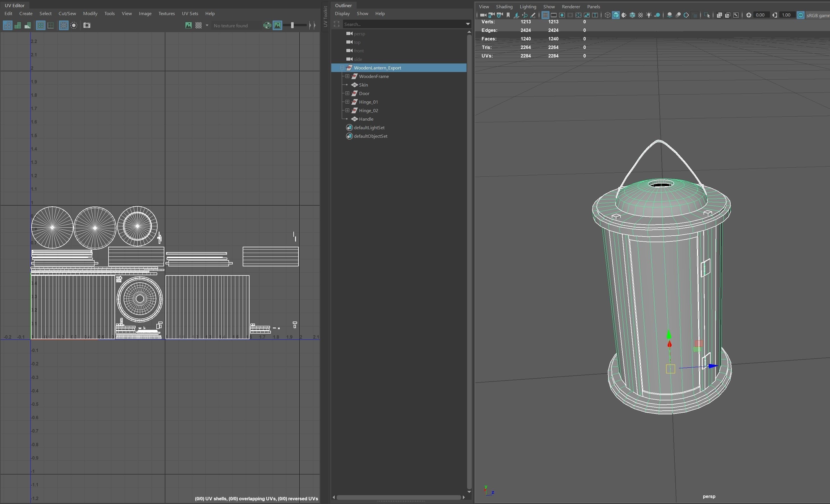This screenshot has width=830, height=504.
Task: Open the Outliner search options dropdown arrow
Action: click(467, 24)
